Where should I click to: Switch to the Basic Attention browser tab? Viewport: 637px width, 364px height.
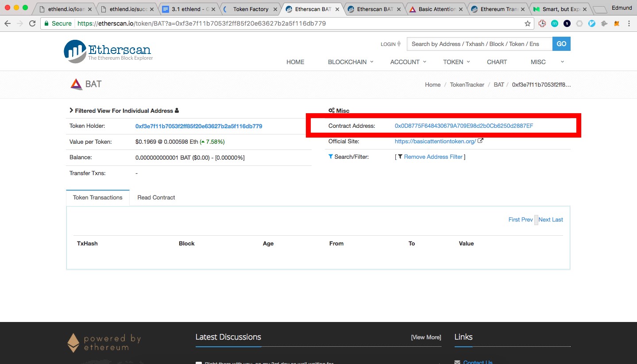tap(436, 9)
